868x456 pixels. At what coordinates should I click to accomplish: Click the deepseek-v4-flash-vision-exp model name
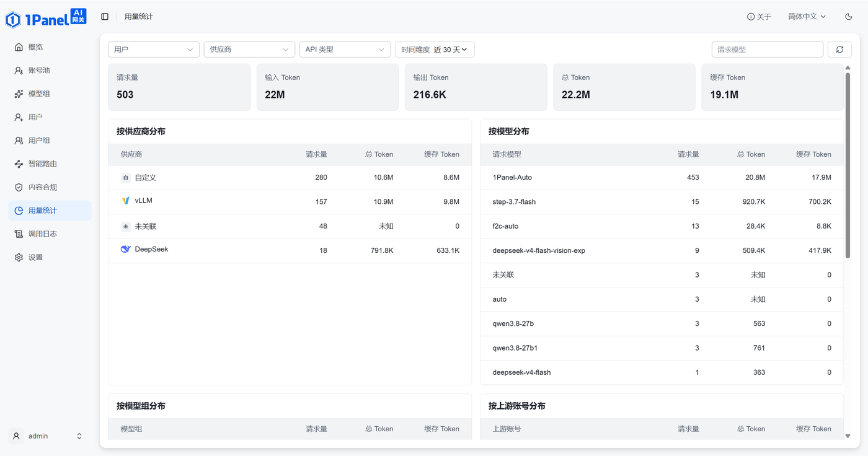539,251
